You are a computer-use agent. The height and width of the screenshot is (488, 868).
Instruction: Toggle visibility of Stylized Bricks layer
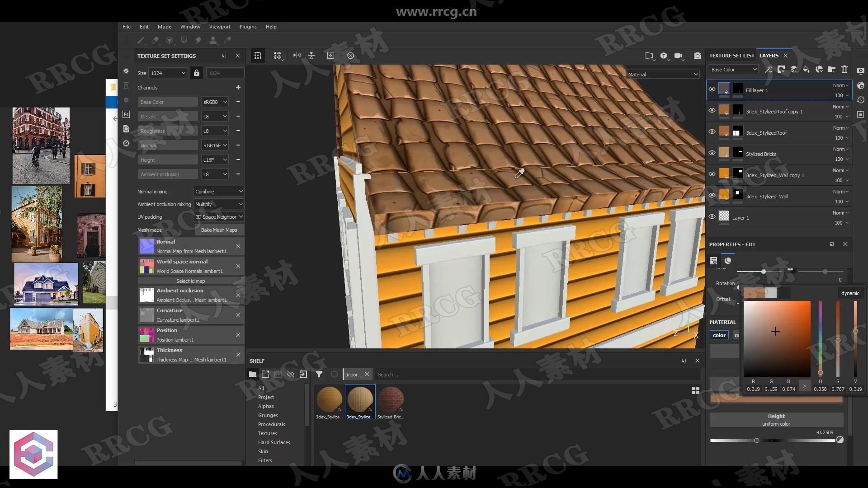712,153
